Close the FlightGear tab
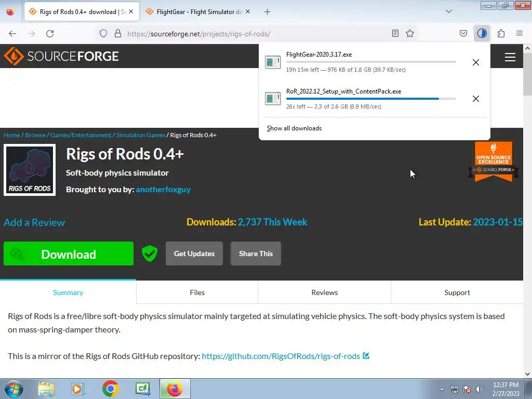 click(x=248, y=11)
